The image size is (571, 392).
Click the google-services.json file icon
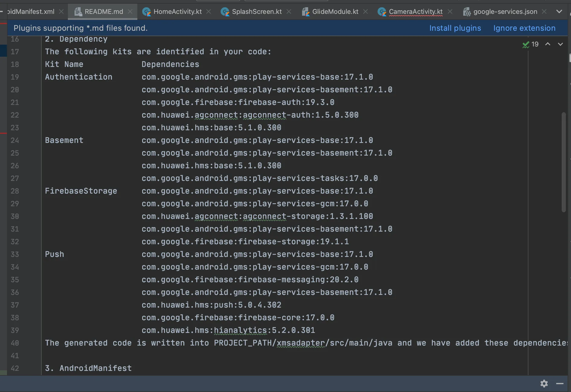coord(467,12)
